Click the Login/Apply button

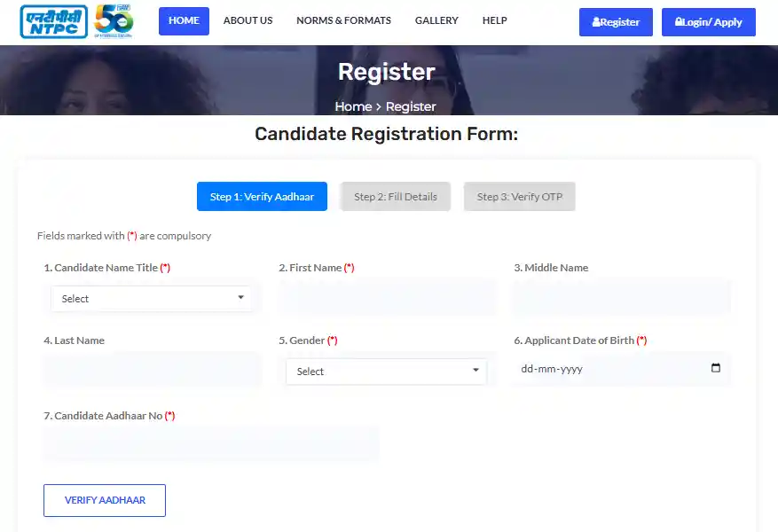coord(708,21)
